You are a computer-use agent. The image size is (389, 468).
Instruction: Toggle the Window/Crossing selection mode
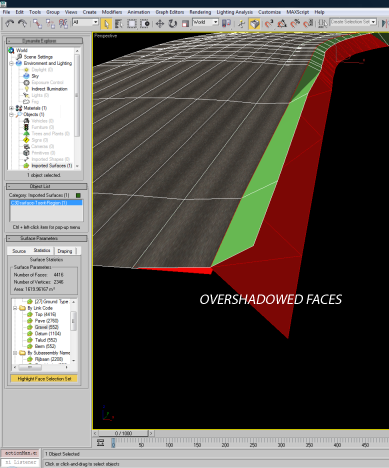pos(145,24)
